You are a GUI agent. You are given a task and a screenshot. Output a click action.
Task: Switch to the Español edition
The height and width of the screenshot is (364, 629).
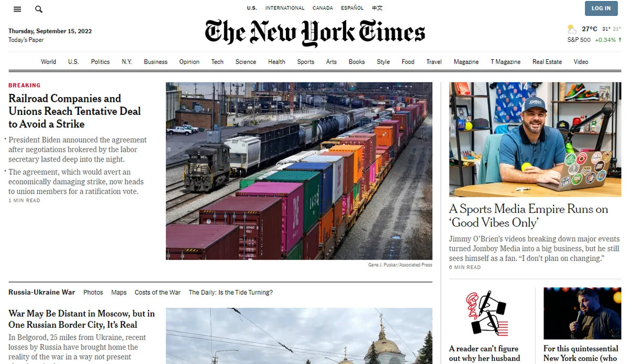coord(352,8)
